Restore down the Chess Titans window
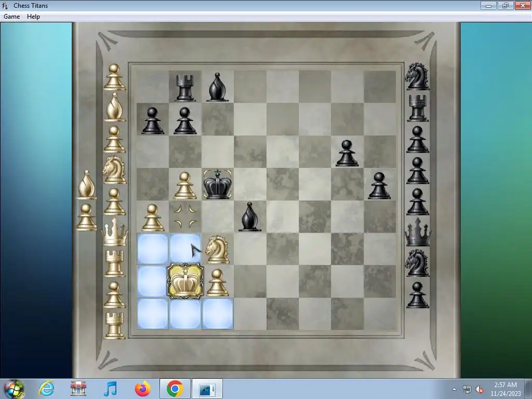Image resolution: width=532 pixels, height=399 pixels. (x=505, y=5)
